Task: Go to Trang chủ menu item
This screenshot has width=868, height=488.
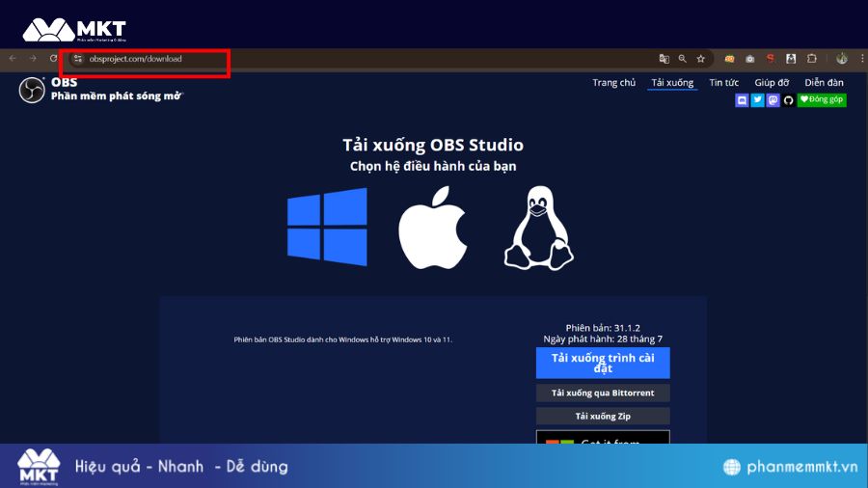Action: coord(614,82)
